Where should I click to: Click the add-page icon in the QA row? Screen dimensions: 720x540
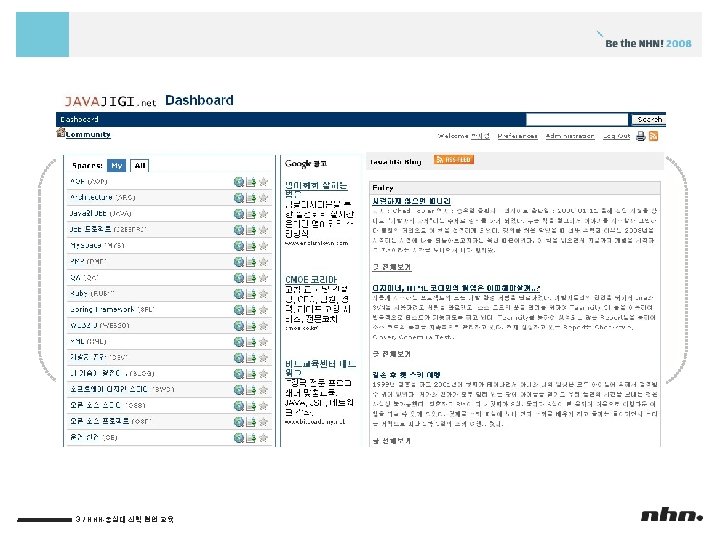[x=251, y=278]
